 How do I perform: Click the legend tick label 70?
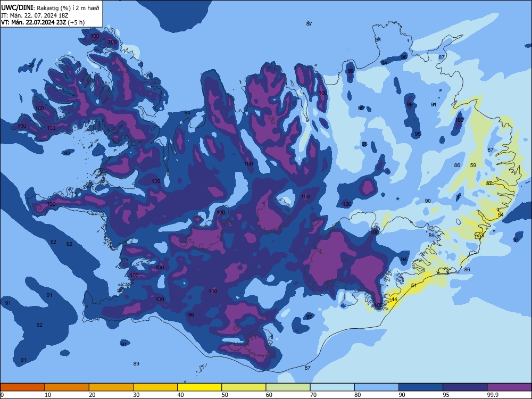[313, 395]
